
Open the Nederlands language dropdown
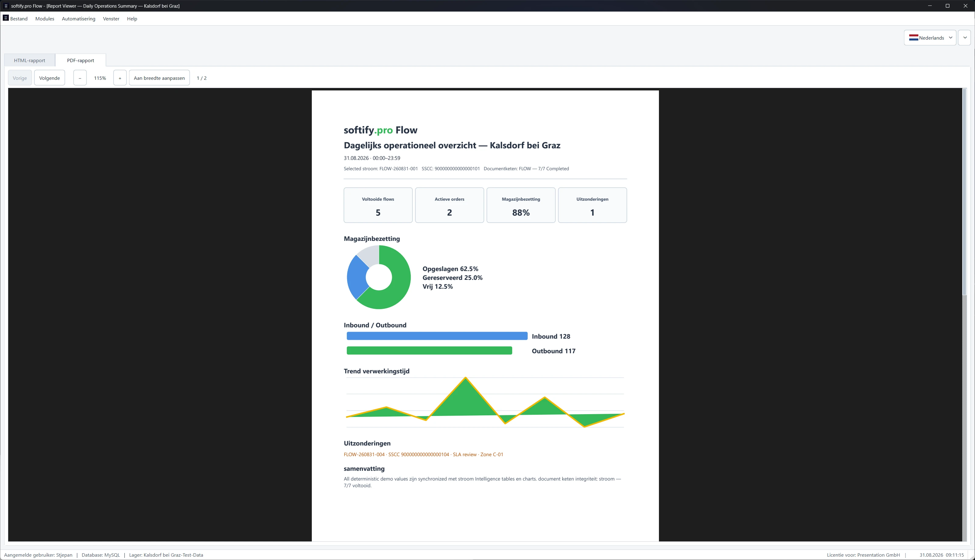(x=930, y=38)
